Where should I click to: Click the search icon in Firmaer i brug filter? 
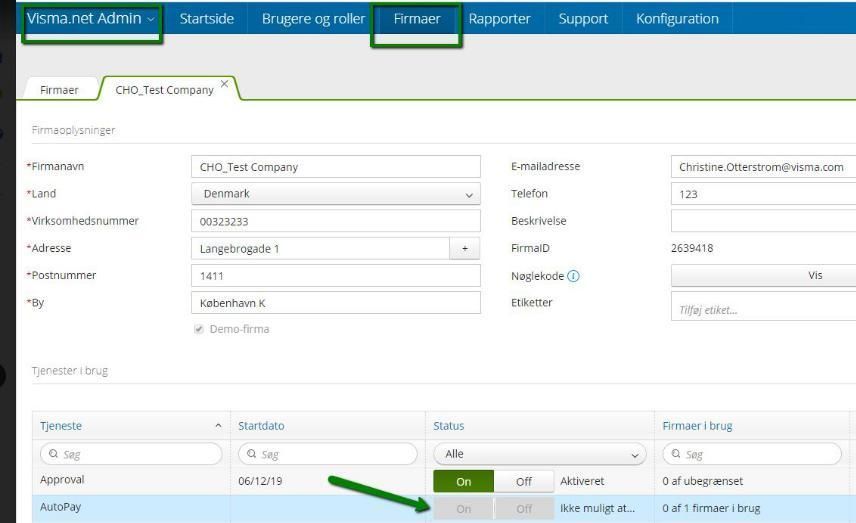point(676,454)
